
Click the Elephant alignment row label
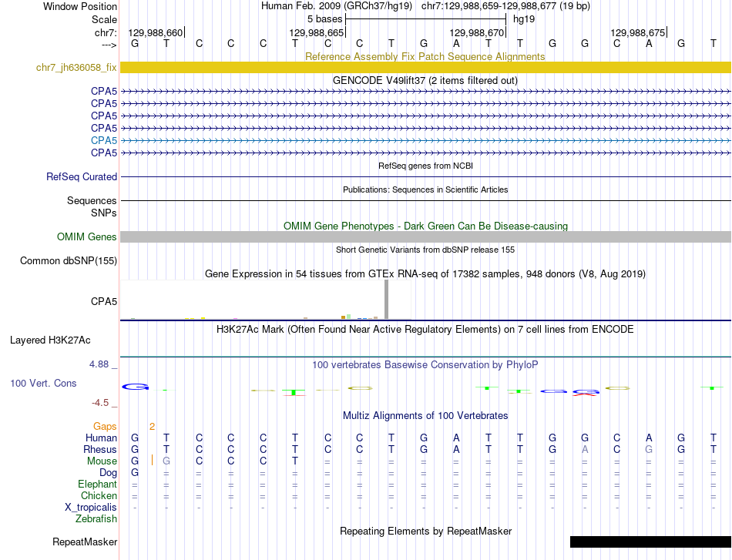click(x=98, y=485)
